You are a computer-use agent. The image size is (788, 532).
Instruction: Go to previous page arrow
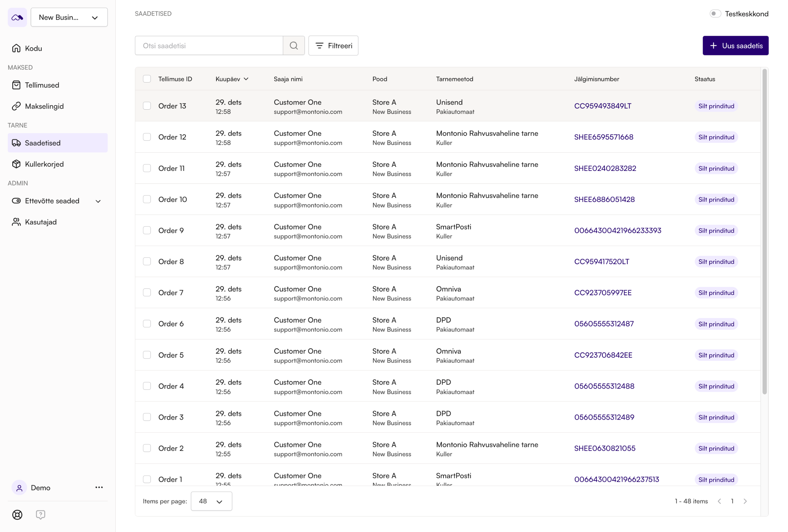coord(719,501)
